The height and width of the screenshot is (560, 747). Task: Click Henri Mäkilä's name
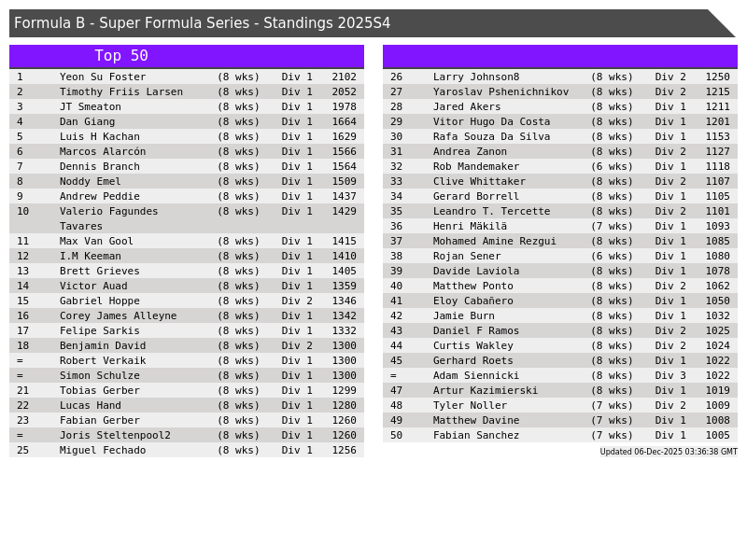click(470, 226)
